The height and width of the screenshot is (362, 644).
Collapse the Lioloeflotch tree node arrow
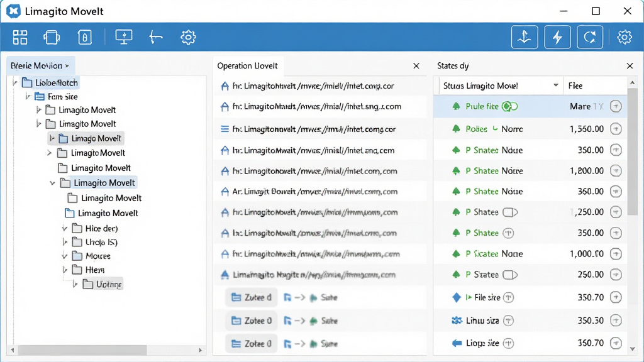(15, 83)
